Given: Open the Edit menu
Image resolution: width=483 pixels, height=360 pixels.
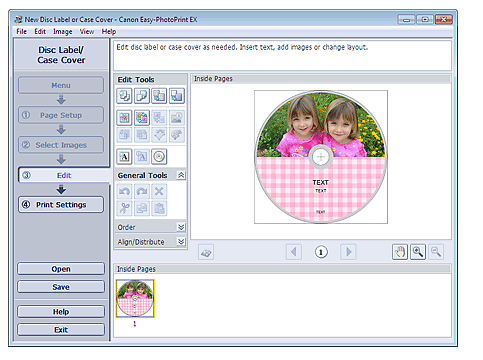Looking at the screenshot, I should coord(40,31).
